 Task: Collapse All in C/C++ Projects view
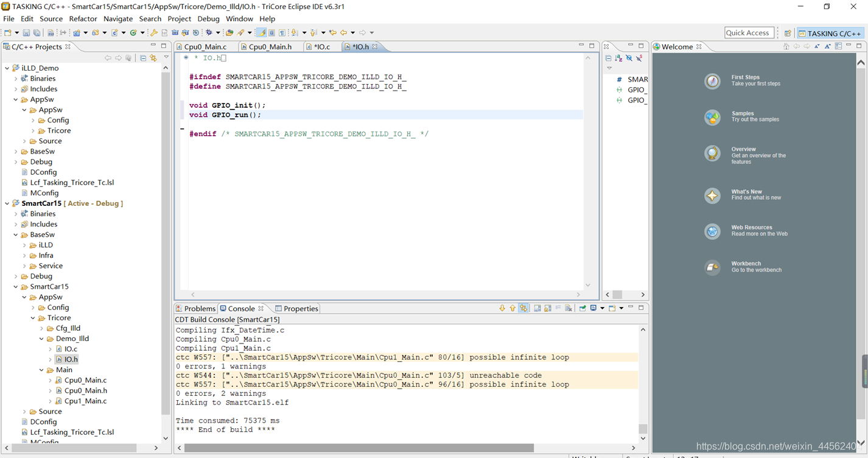[143, 58]
